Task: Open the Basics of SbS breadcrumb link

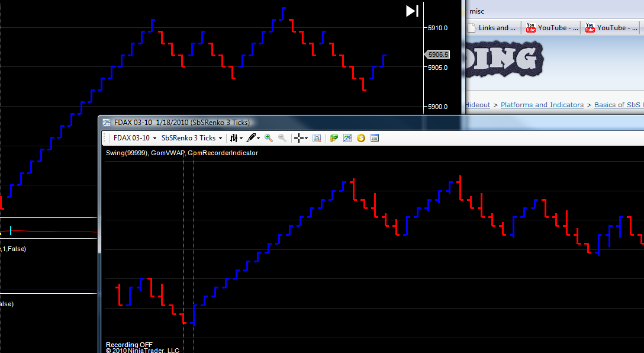Action: pos(619,105)
